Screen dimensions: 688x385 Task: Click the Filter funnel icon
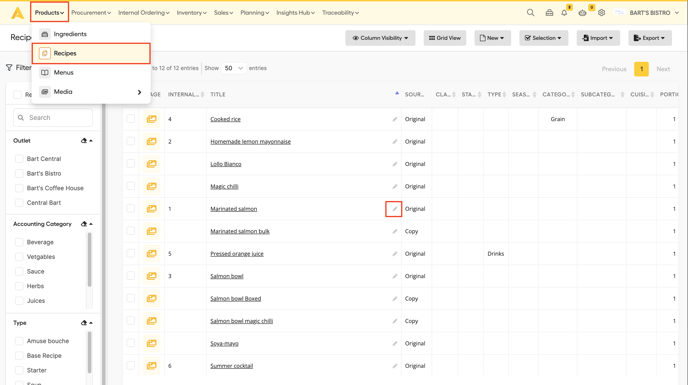[x=9, y=68]
